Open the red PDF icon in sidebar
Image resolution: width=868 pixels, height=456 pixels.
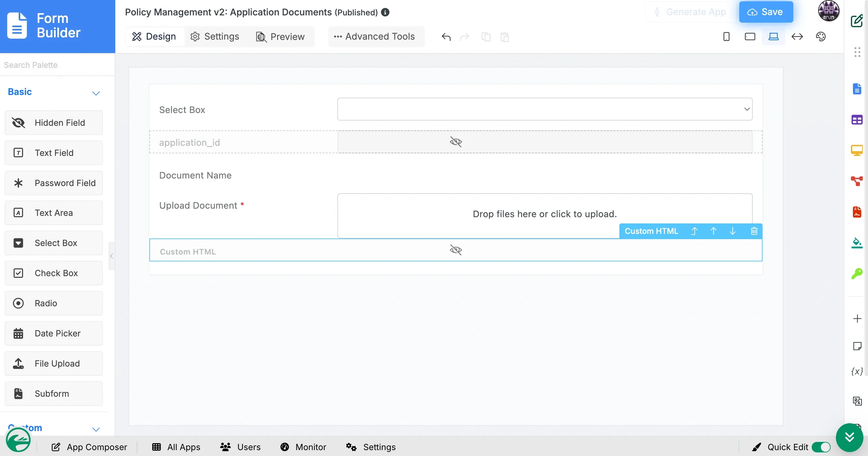click(857, 212)
